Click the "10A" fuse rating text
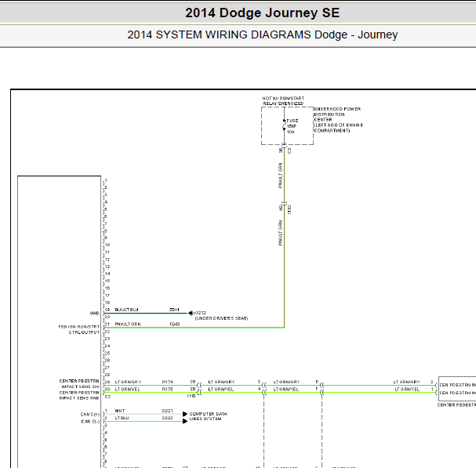This screenshot has width=476, height=468. pyautogui.click(x=290, y=132)
